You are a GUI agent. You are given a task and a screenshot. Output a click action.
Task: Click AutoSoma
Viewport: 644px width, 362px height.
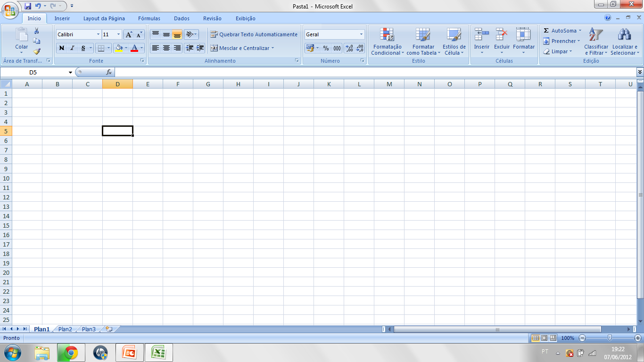click(x=561, y=31)
